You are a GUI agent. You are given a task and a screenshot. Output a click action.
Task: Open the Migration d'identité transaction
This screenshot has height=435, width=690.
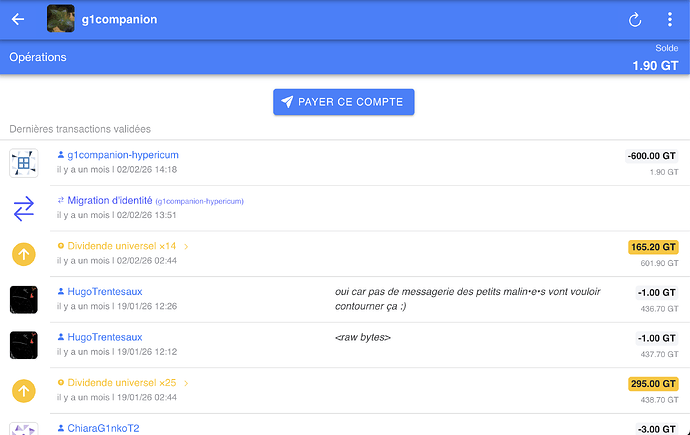pyautogui.click(x=116, y=200)
